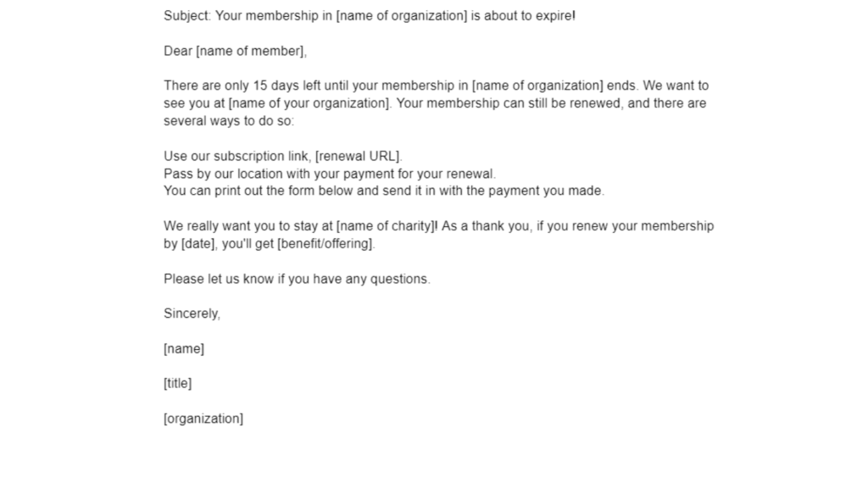Click "Please let us know" sentence
868x488 pixels.
[x=297, y=279]
